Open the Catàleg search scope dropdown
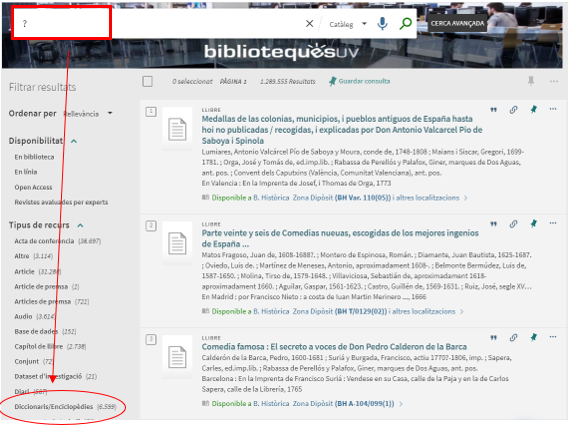 click(x=348, y=24)
